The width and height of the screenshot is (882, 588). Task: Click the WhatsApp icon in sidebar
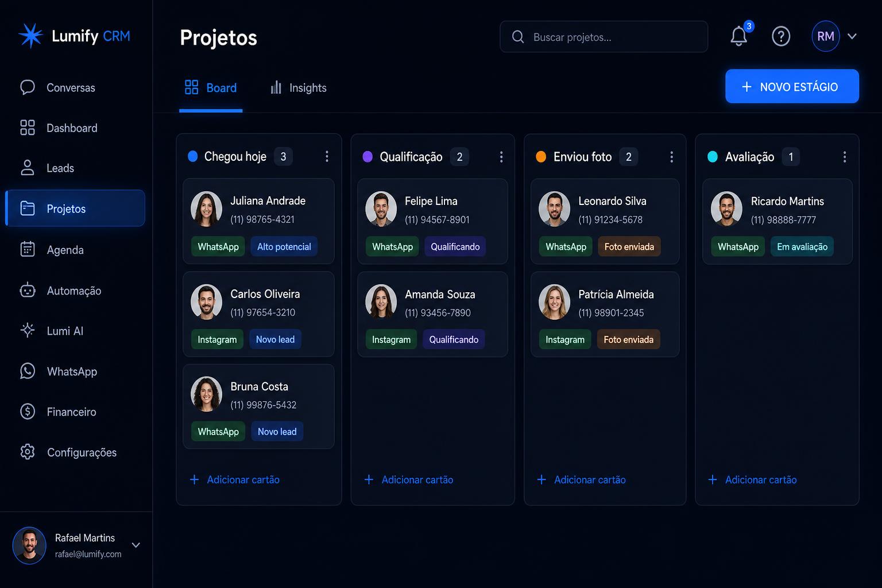point(28,371)
